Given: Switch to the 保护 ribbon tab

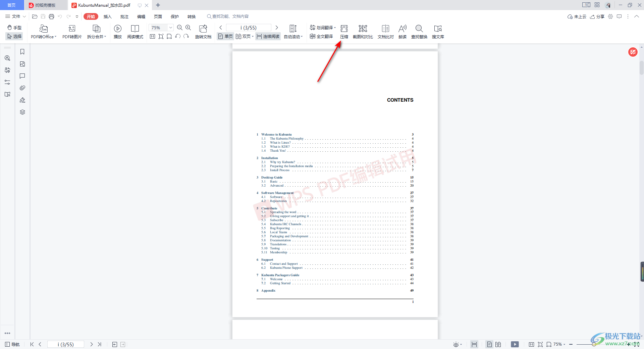Looking at the screenshot, I should [x=175, y=16].
